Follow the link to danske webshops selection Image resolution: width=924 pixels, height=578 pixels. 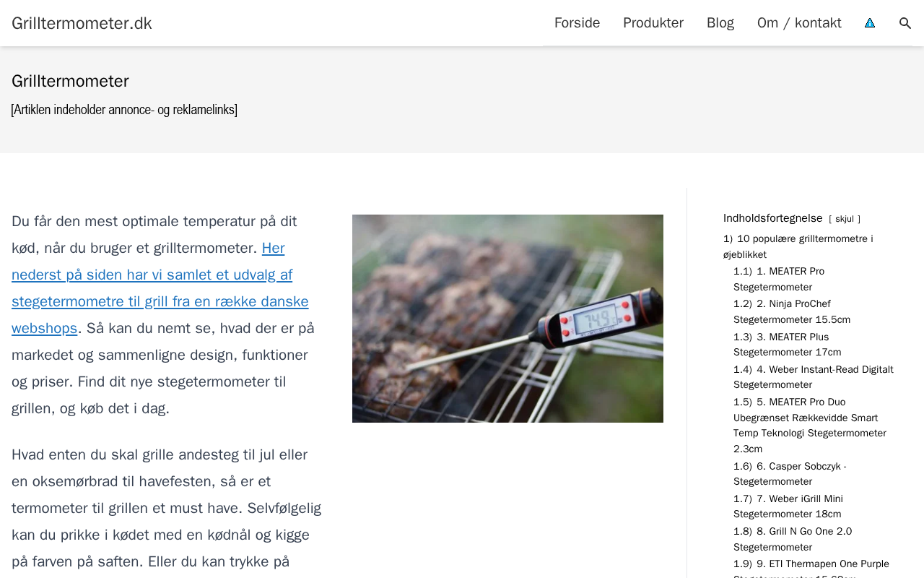point(160,288)
